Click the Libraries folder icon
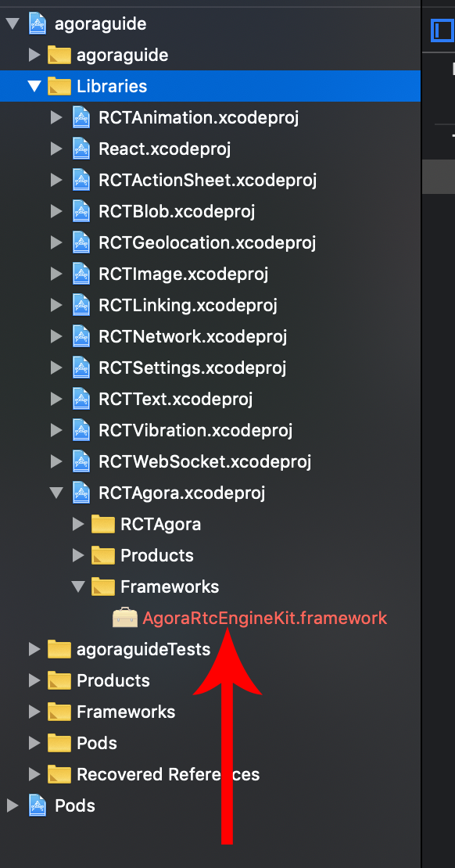The width and height of the screenshot is (455, 868). 59,86
